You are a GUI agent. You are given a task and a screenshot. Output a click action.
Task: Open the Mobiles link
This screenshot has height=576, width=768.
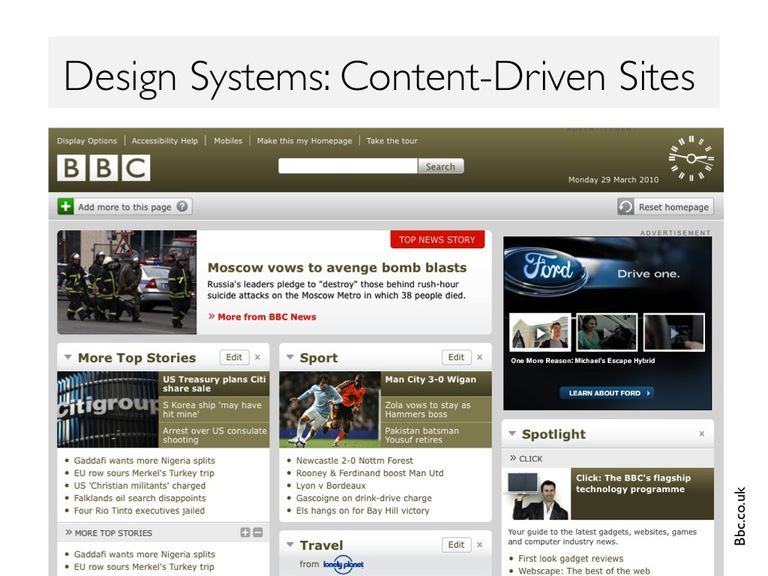pyautogui.click(x=228, y=141)
